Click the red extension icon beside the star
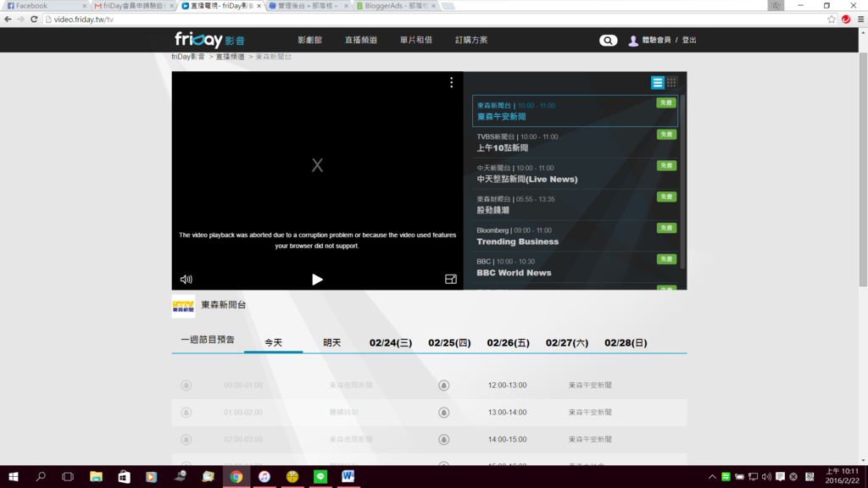 click(x=846, y=19)
